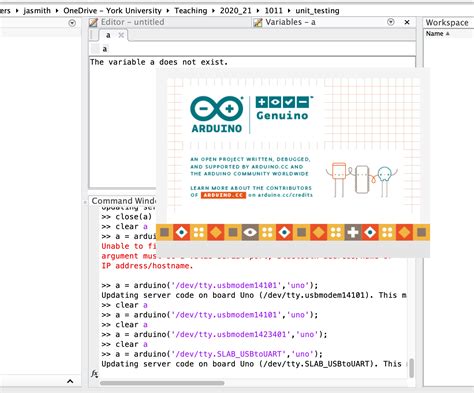This screenshot has height=393, width=474.
Task: Click the Command Window collapse handle at left
Action: click(85, 202)
